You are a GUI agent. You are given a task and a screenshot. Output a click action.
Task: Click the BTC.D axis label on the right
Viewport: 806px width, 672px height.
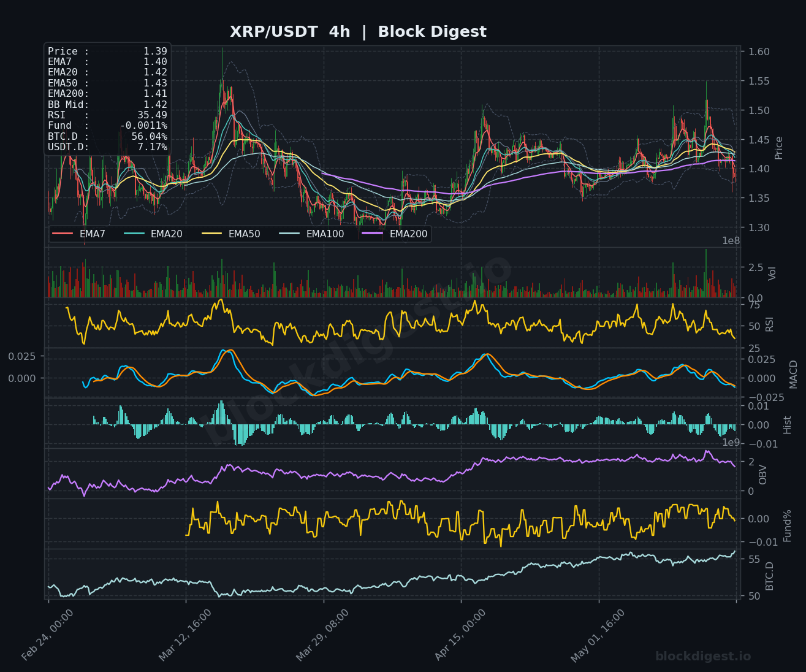point(770,576)
